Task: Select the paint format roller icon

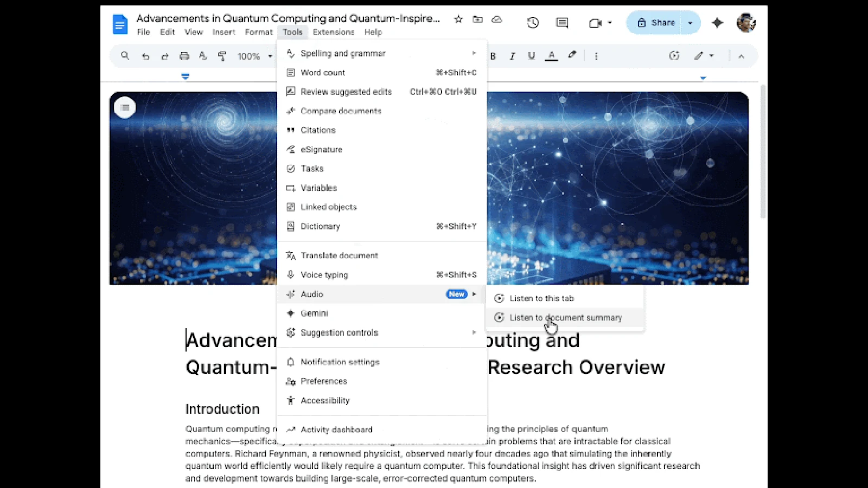Action: 222,56
